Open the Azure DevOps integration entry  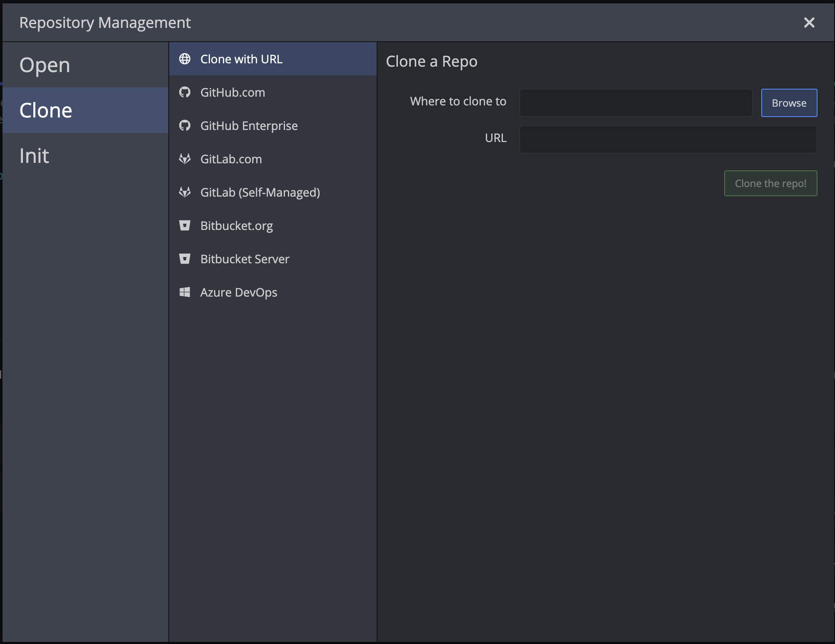[x=238, y=292]
